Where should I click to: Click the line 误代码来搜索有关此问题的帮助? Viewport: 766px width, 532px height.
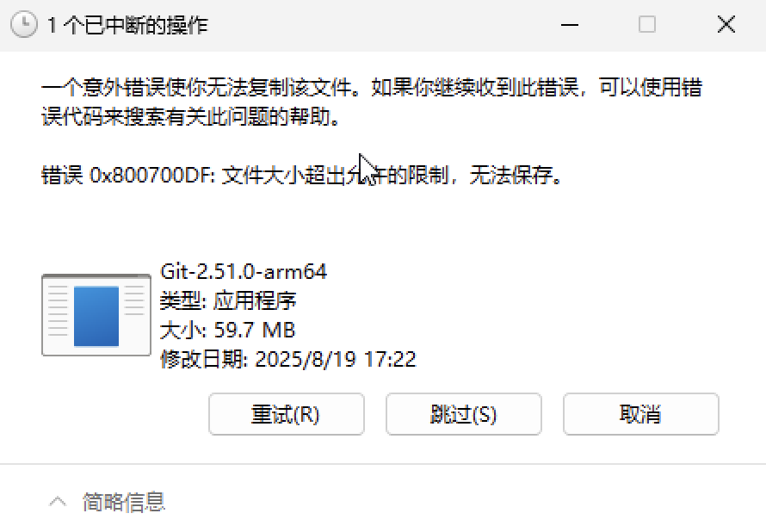[x=190, y=117]
